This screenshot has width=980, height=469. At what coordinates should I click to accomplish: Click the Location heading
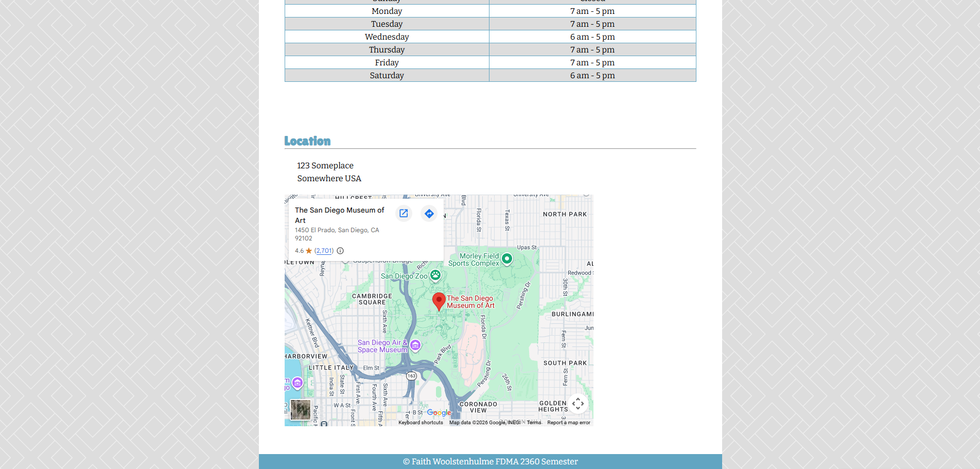[307, 141]
